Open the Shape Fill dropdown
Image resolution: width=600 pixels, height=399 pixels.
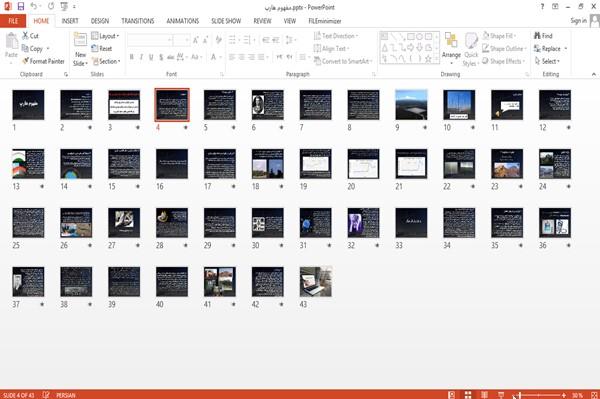click(499, 36)
